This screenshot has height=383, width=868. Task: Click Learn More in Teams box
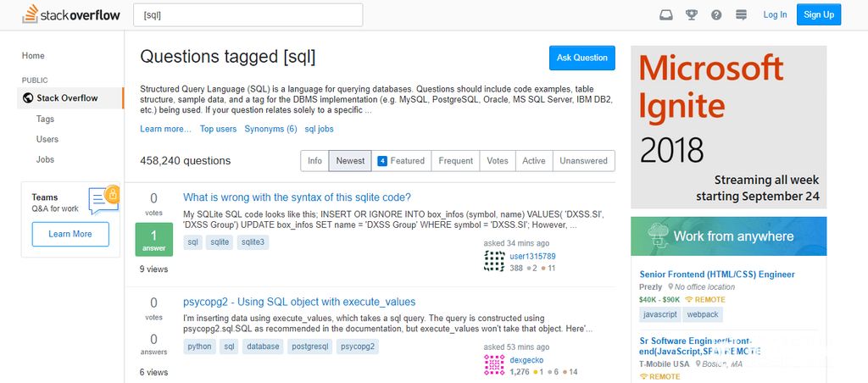70,234
